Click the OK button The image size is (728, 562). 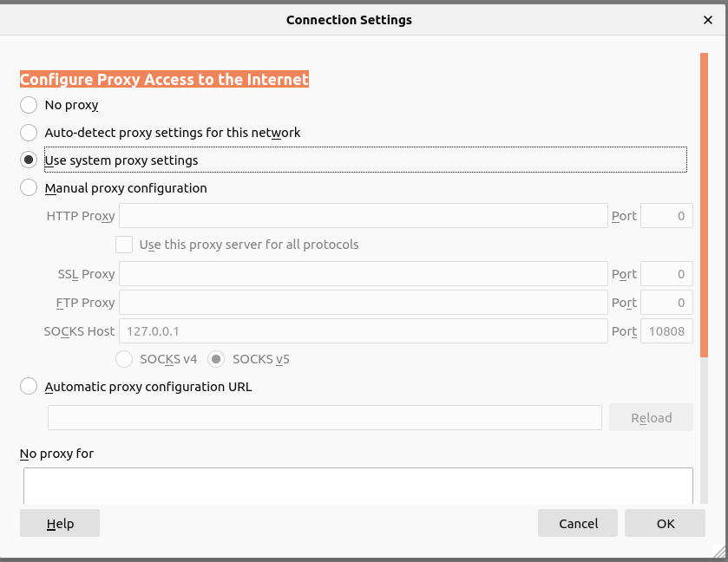point(665,523)
